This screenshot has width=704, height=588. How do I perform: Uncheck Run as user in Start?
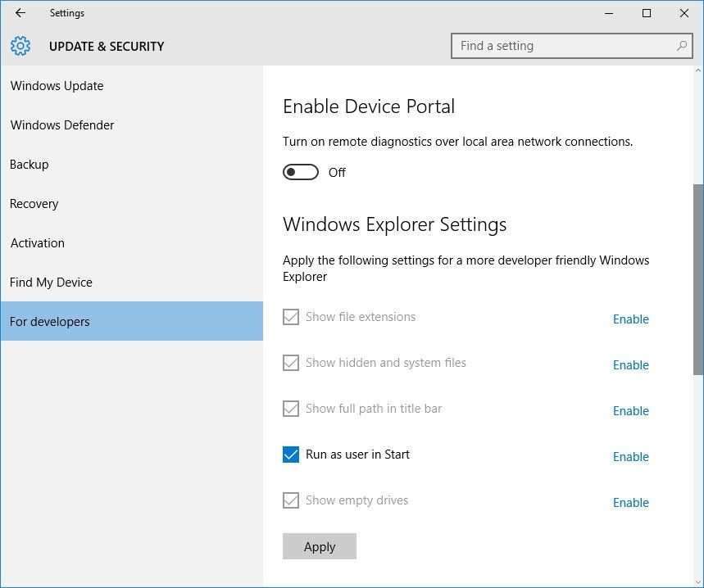pyautogui.click(x=290, y=454)
